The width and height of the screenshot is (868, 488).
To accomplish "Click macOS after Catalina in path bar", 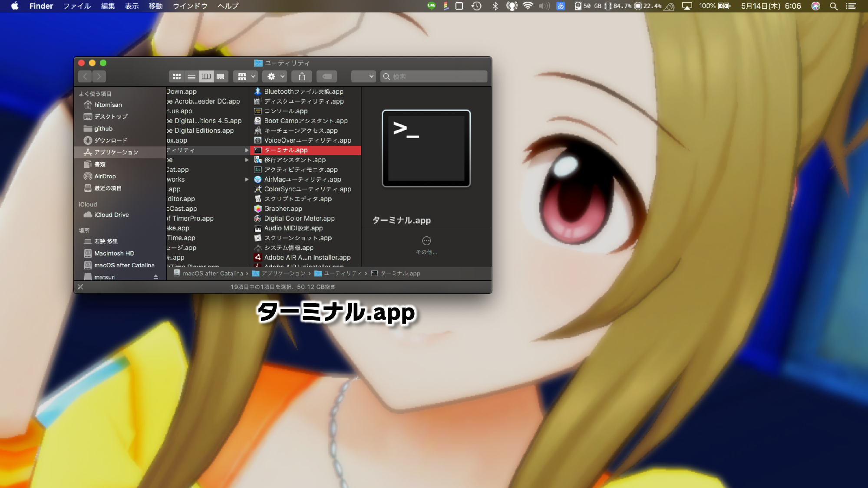I will pos(208,273).
